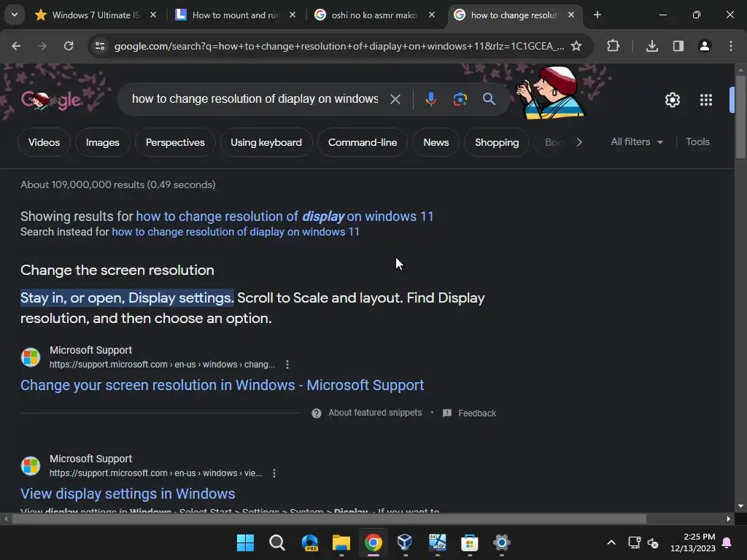This screenshot has height=560, width=747.
Task: Open 'Change your screen resolution in Windows' result
Action: pos(222,385)
